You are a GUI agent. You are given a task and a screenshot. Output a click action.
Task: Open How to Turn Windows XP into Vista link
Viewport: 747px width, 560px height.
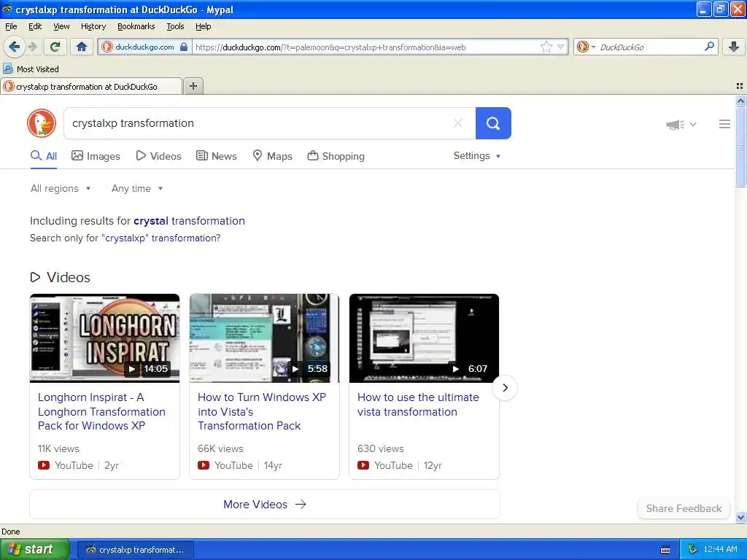(x=262, y=411)
